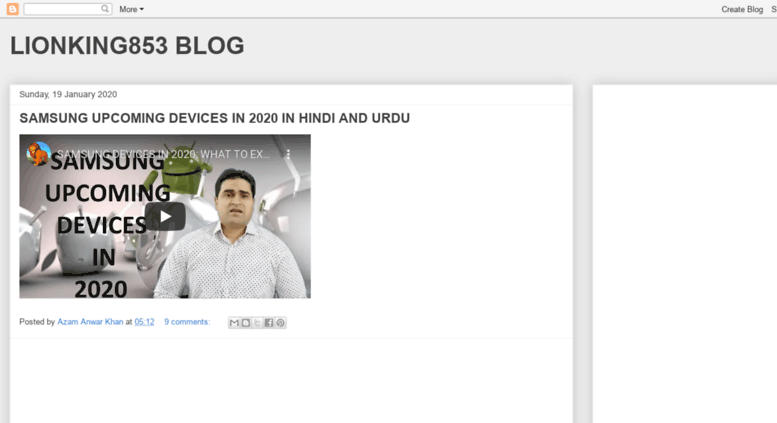Email this post with envelope icon
The image size is (777, 423).
(234, 322)
